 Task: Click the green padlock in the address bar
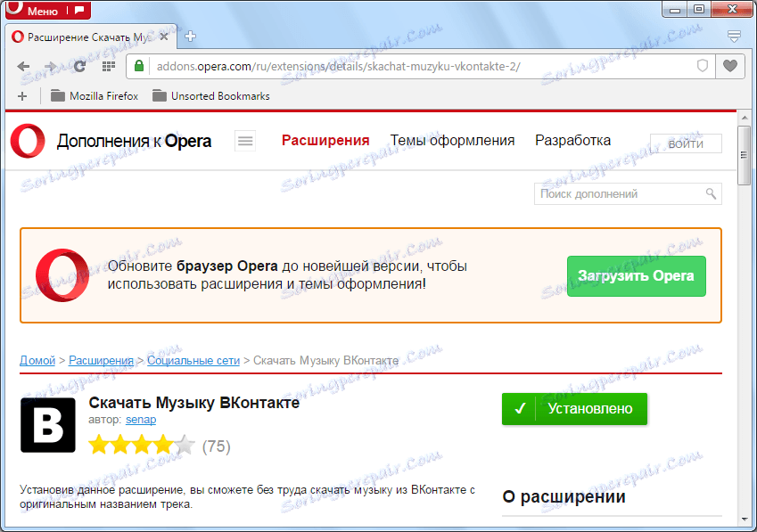[138, 66]
